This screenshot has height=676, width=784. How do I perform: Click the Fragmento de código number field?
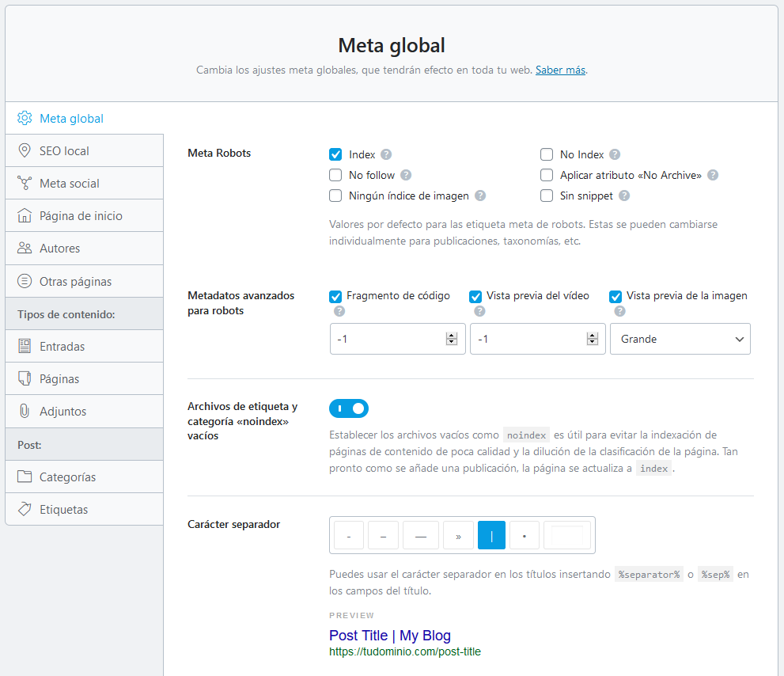tap(397, 339)
